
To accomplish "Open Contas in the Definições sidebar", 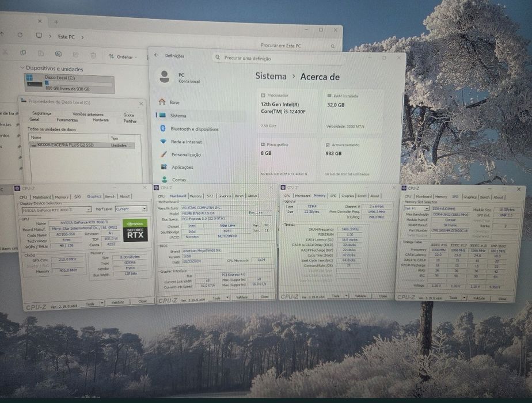I will 201,180.
